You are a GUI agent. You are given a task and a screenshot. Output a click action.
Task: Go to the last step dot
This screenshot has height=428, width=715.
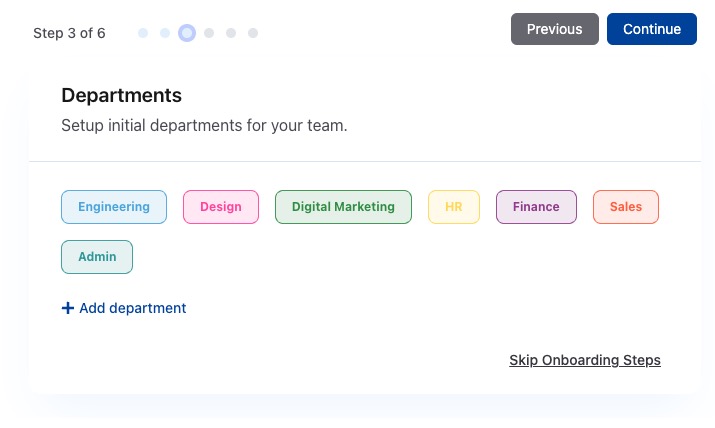(x=253, y=33)
